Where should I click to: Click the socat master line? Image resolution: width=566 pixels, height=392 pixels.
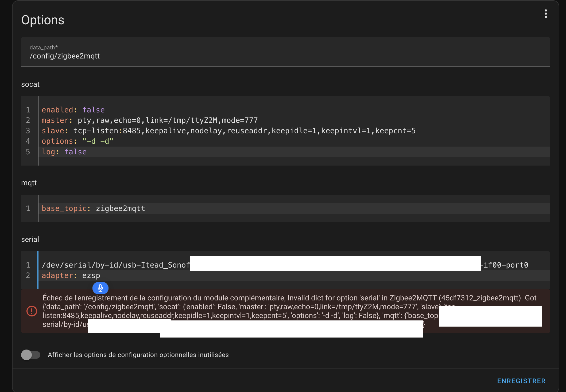pos(149,120)
